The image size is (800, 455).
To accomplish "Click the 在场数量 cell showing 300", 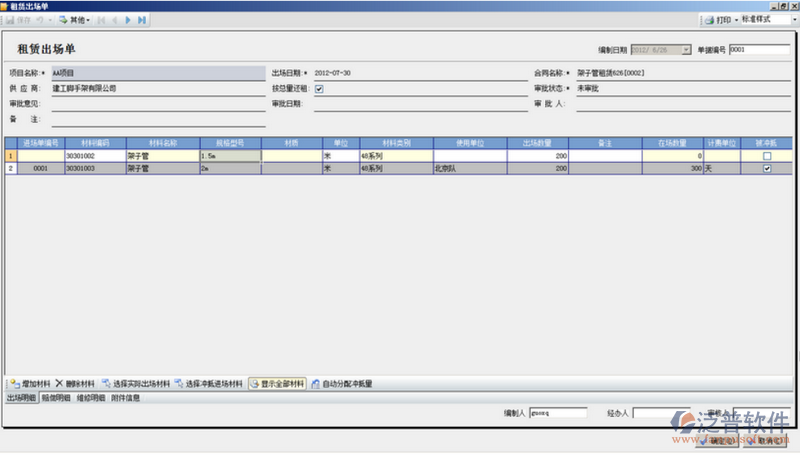I will pyautogui.click(x=672, y=168).
